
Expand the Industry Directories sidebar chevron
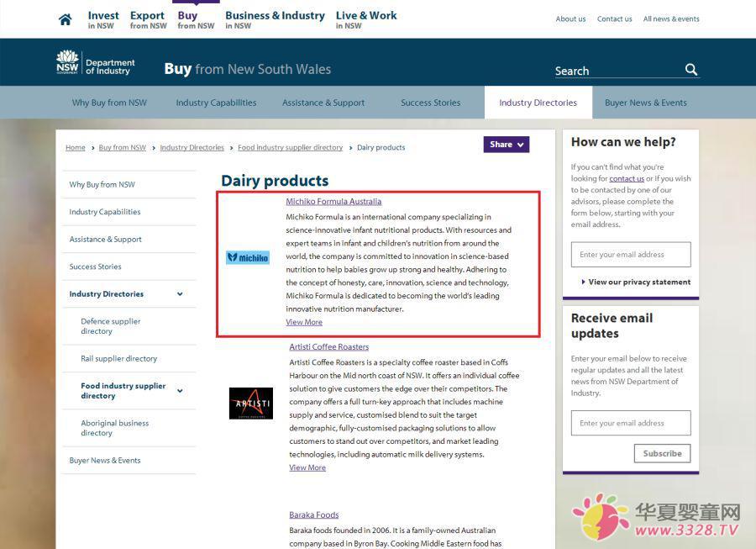tap(180, 294)
